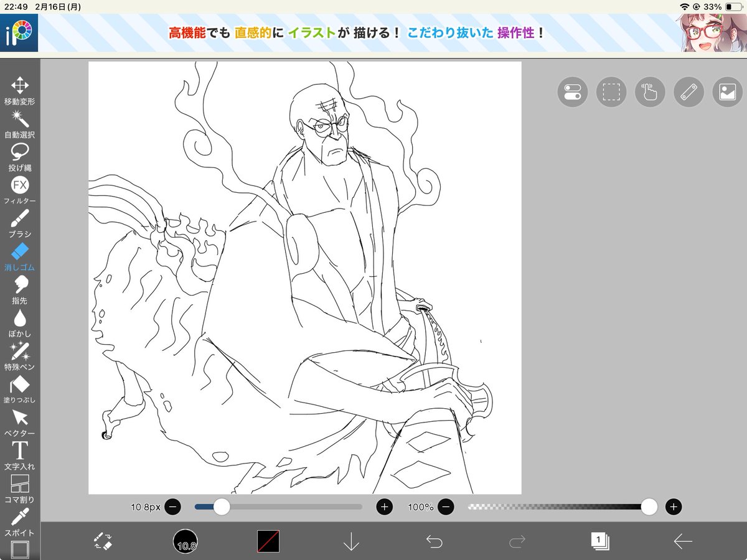This screenshot has width=747, height=560.
Task: Open the stabilizer hand gesture button
Action: click(x=650, y=93)
